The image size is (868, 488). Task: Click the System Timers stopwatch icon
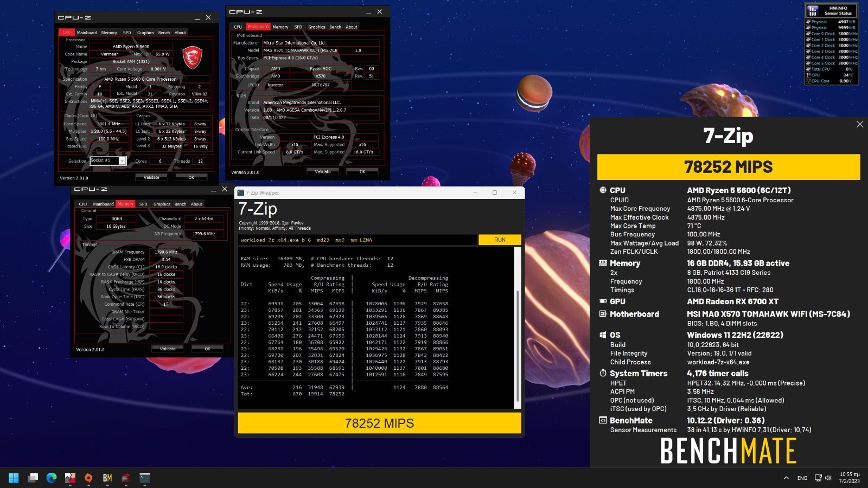tap(603, 373)
